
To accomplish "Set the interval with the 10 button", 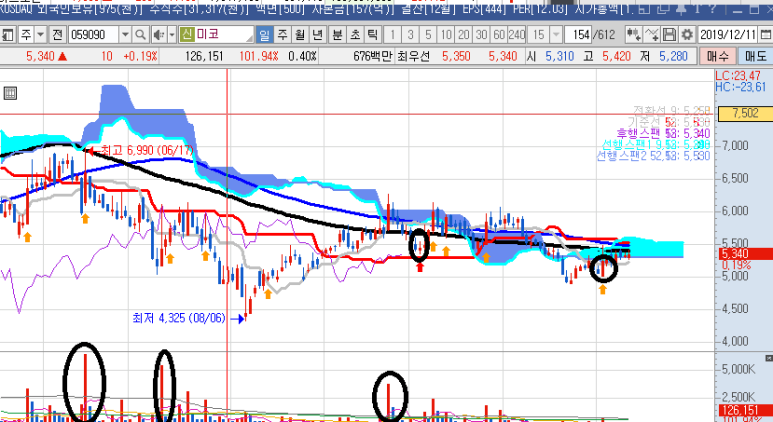I will 446,35.
